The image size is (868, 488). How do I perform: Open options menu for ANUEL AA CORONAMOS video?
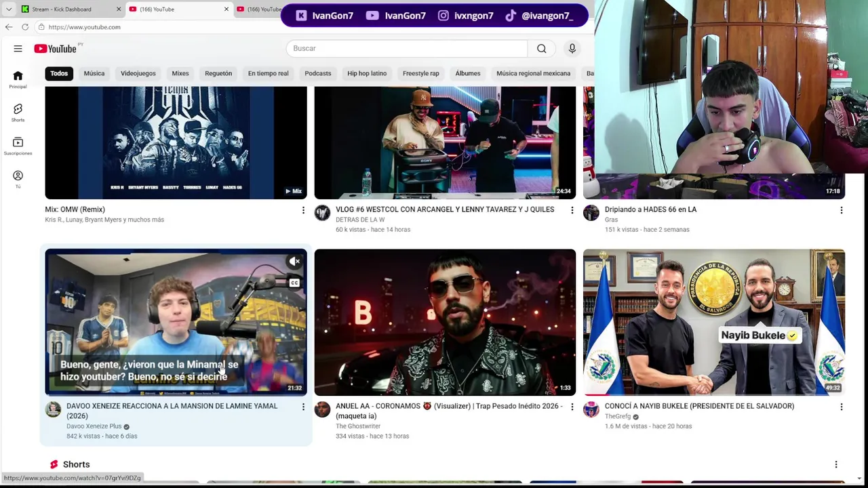(572, 407)
